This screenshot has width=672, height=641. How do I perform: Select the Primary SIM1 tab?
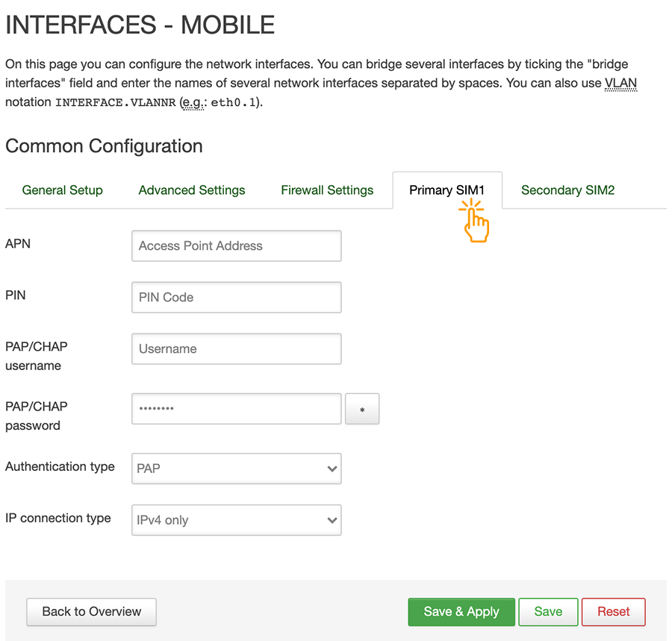[x=447, y=190]
